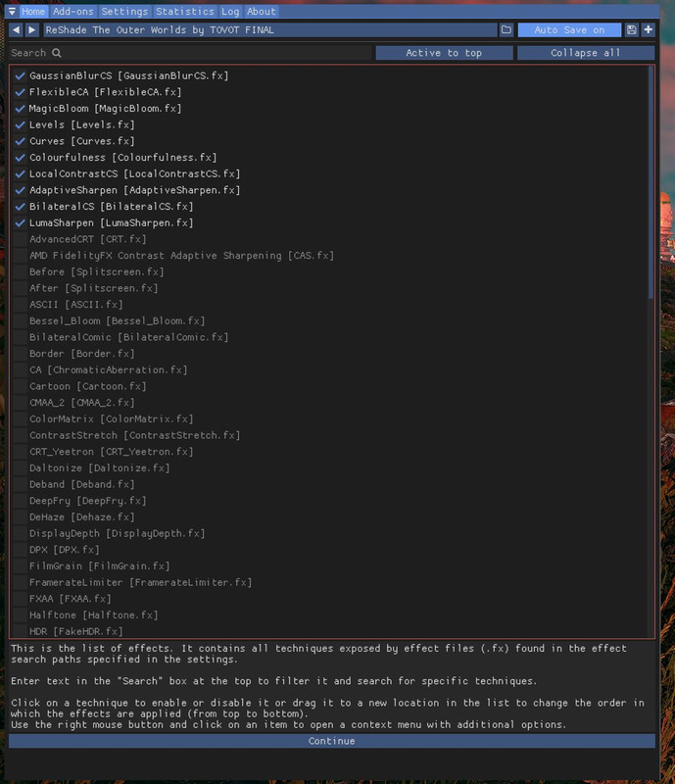Viewport: 675px width, 784px height.
Task: Uncheck the BilateralCS effect
Action: coord(20,207)
